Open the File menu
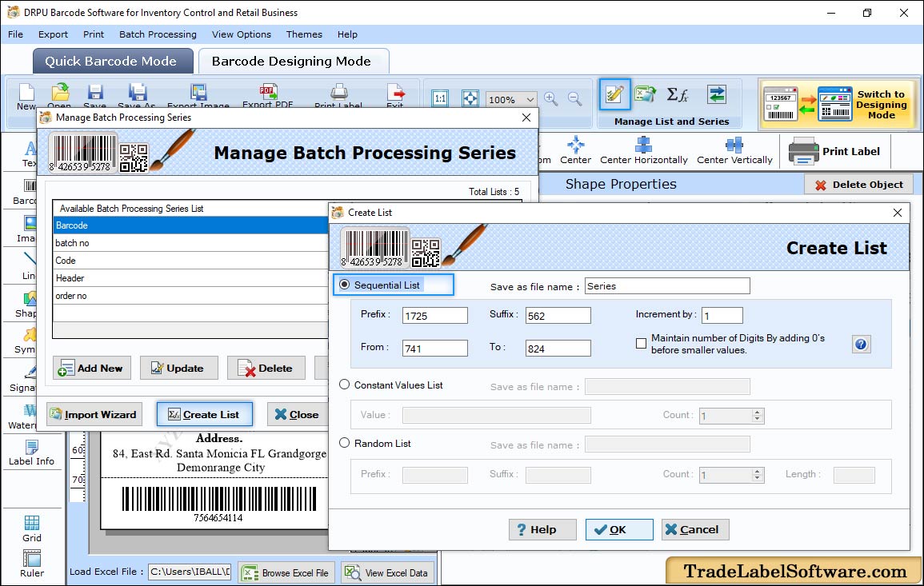Image resolution: width=924 pixels, height=586 pixels. (x=16, y=34)
